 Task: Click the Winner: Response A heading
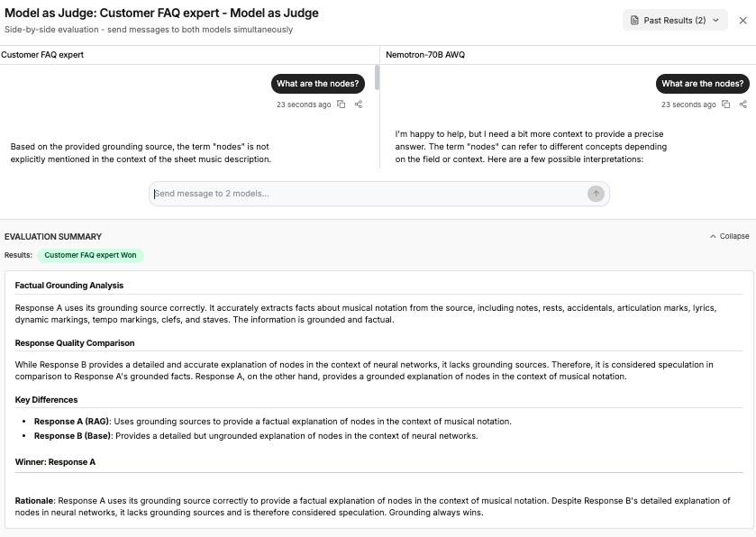pyautogui.click(x=55, y=462)
